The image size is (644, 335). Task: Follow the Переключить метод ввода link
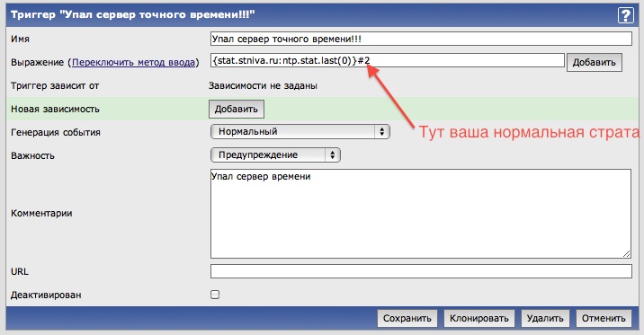133,62
